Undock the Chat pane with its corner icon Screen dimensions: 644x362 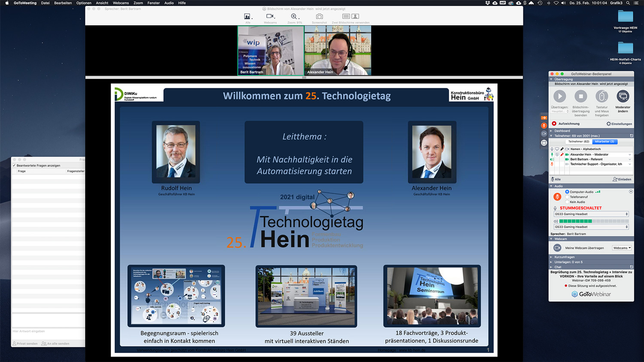[631, 267]
